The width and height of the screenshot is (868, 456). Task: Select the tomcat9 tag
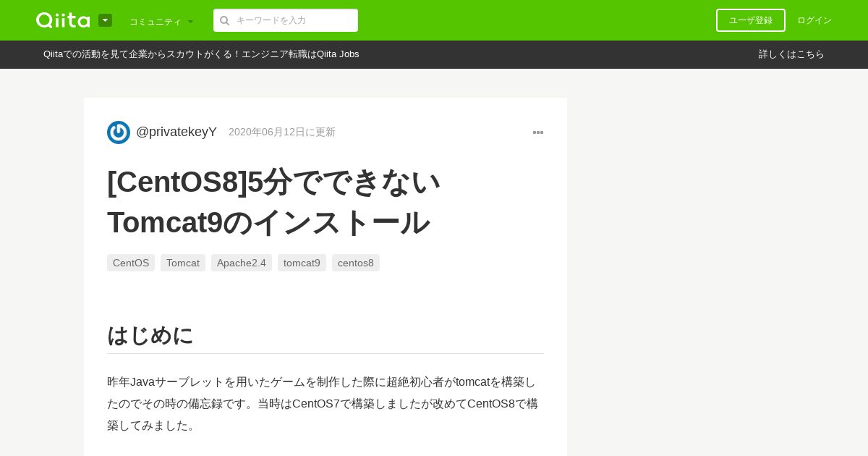tap(302, 263)
